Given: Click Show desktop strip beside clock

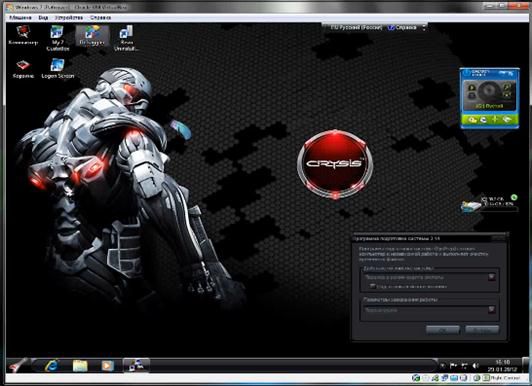Looking at the screenshot, I should tap(525, 365).
